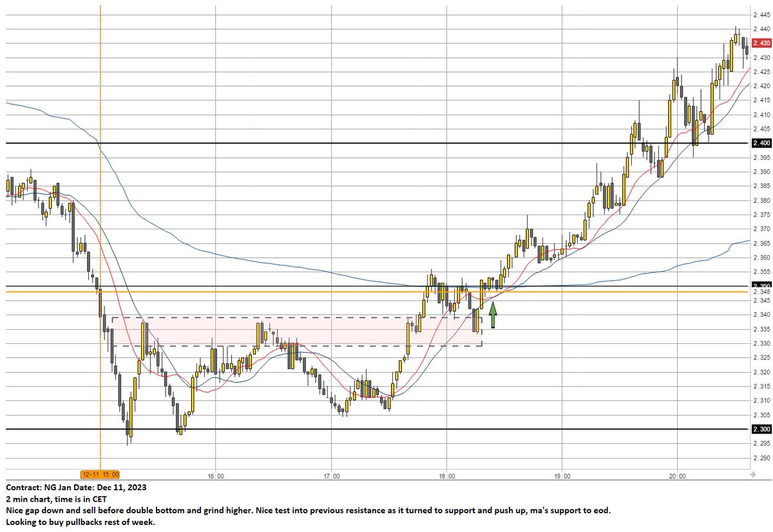773x532 pixels.
Task: Click the Contract: NG Jan Date text
Action: tap(71, 488)
